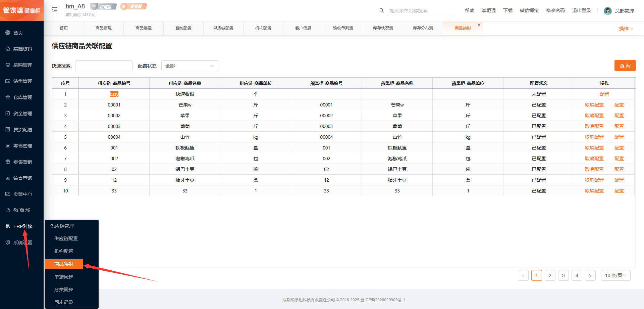
Task: Open the 操作 dropdown at top right
Action: click(x=626, y=29)
